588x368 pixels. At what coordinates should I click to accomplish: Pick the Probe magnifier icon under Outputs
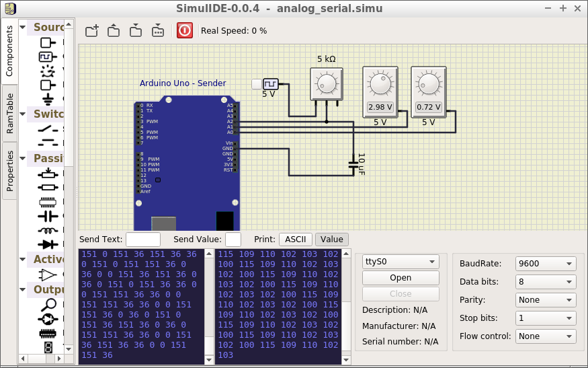click(48, 305)
